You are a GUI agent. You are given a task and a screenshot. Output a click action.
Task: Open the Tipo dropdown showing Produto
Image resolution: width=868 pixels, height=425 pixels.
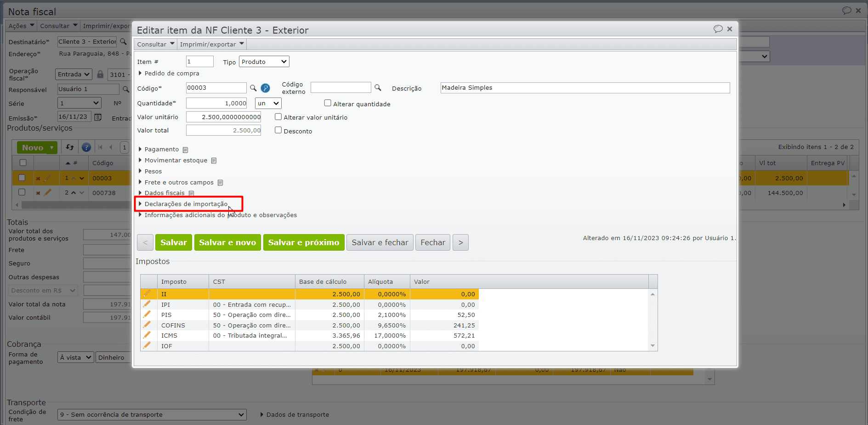click(x=264, y=62)
